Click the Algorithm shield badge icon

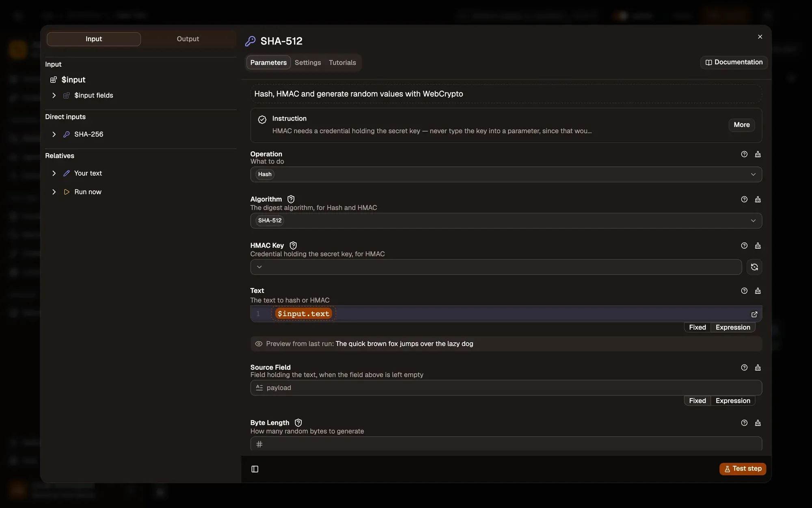(x=291, y=199)
